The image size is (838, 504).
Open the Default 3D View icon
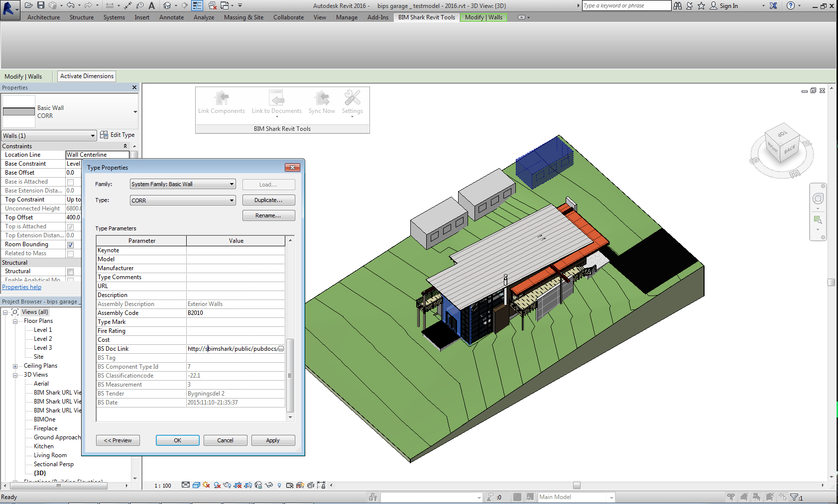click(167, 5)
